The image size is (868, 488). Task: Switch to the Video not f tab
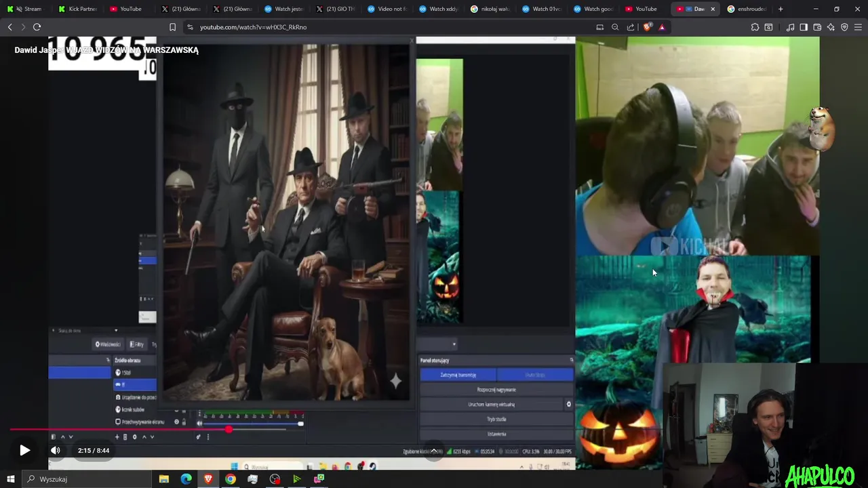(x=387, y=9)
